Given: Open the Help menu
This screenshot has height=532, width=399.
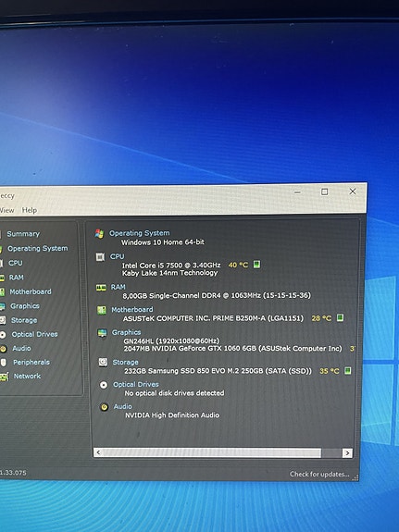Looking at the screenshot, I should [30, 210].
